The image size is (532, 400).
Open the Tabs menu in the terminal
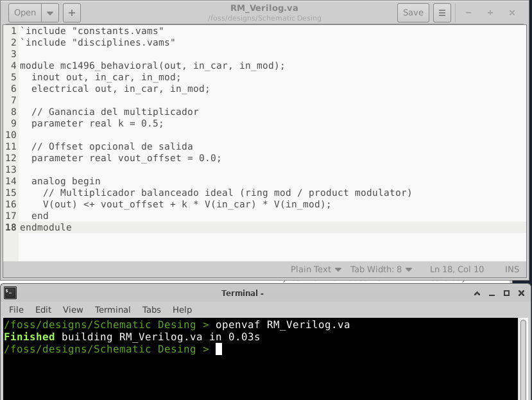151,309
